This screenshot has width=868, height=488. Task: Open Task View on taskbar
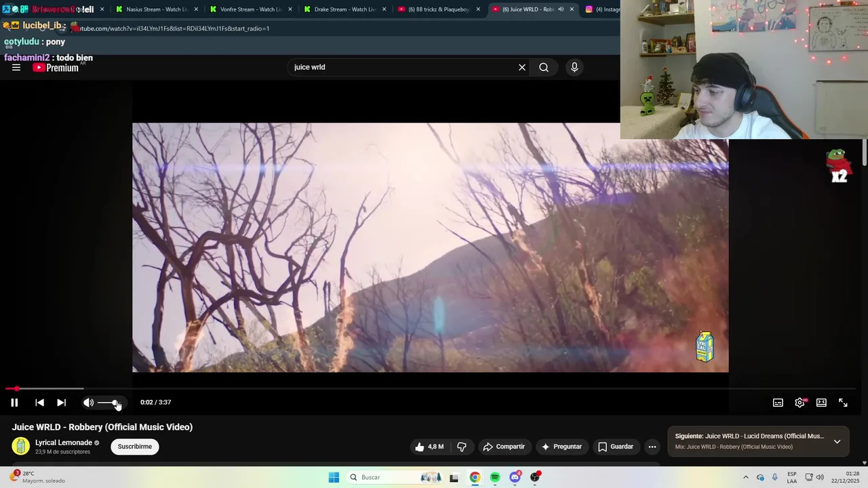(x=454, y=477)
